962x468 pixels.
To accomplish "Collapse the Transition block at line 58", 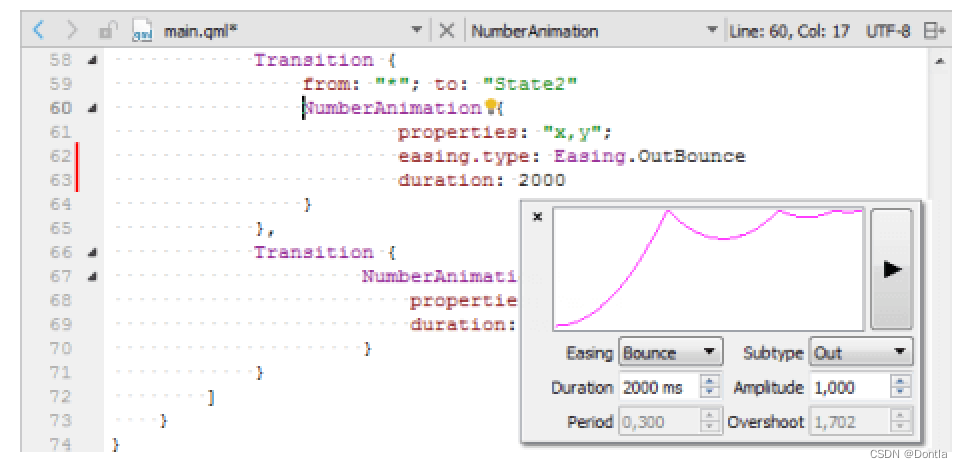I will (x=92, y=61).
